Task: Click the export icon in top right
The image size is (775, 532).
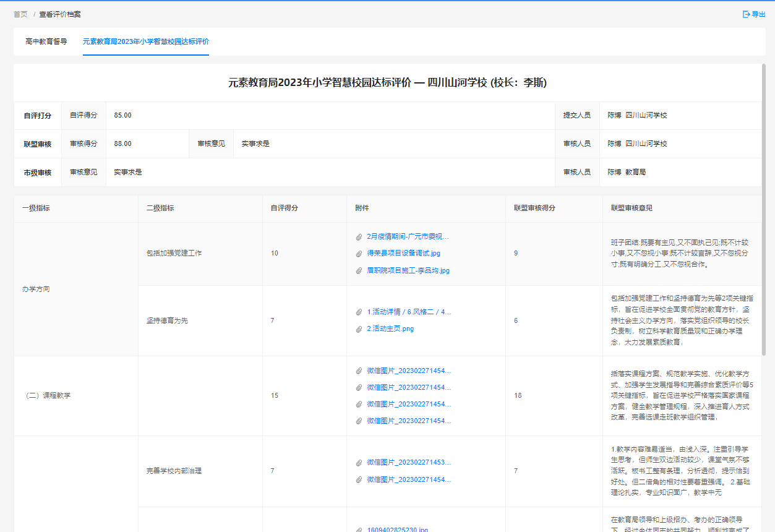Action: (x=746, y=14)
